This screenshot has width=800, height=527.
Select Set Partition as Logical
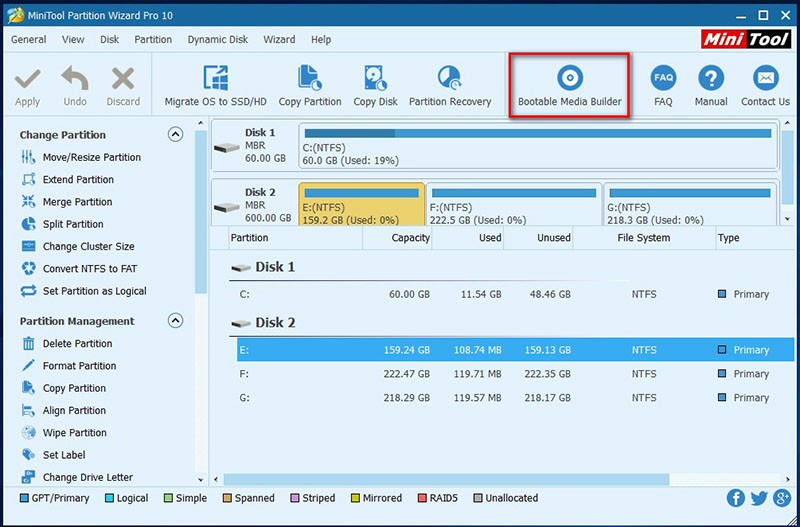pos(84,291)
